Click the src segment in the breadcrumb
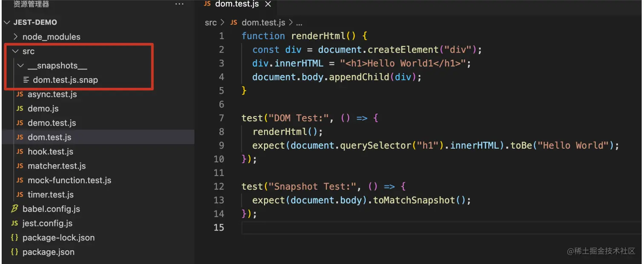This screenshot has width=644, height=264. pyautogui.click(x=211, y=23)
